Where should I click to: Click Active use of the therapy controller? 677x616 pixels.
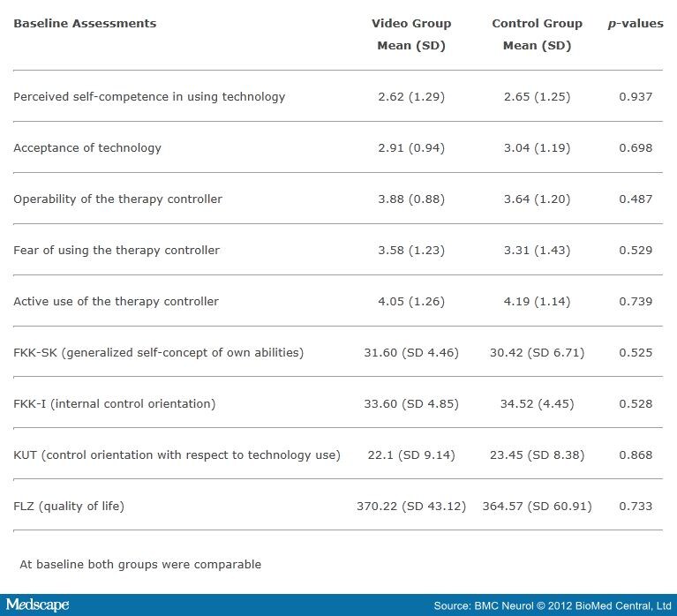click(x=116, y=302)
